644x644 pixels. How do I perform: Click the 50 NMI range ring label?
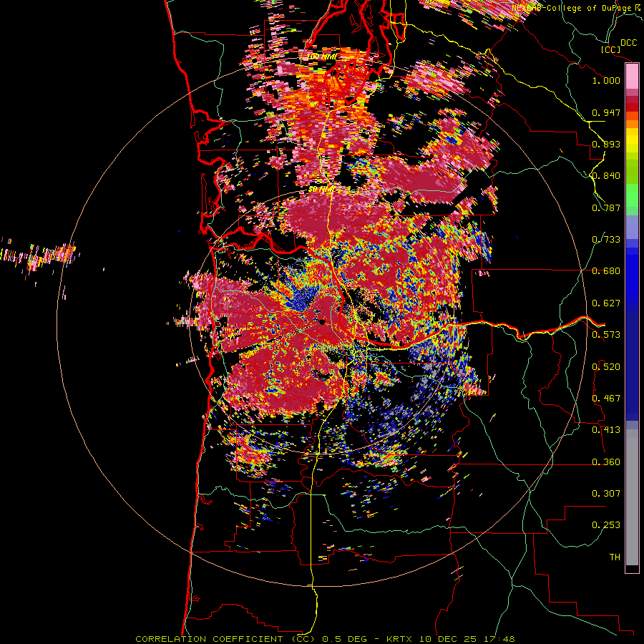point(321,190)
